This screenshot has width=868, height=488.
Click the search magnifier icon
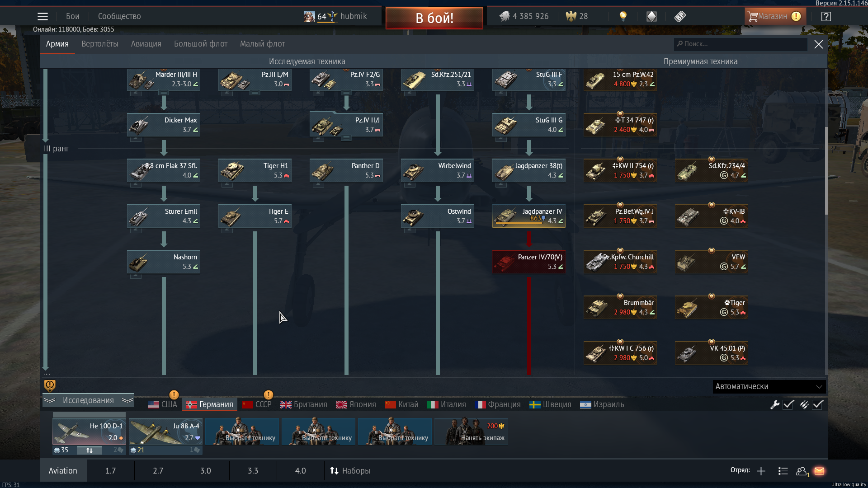[x=679, y=44]
